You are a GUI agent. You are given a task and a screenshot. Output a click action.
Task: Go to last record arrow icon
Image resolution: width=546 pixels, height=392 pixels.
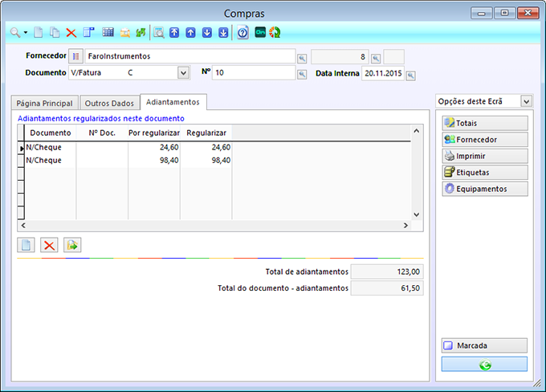223,33
